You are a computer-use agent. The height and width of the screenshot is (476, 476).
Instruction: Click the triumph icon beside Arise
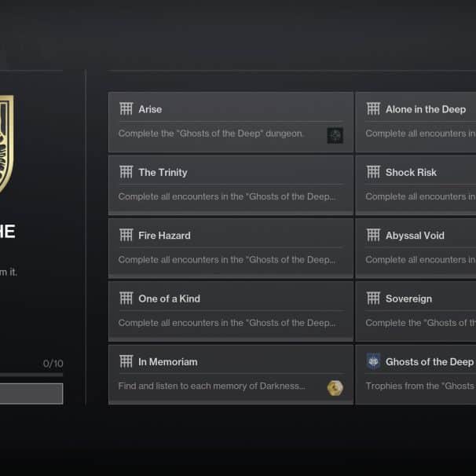[x=126, y=109]
